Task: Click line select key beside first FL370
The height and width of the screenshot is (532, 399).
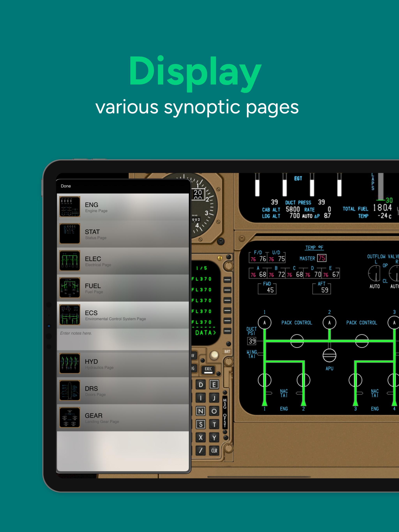Action: (x=227, y=280)
